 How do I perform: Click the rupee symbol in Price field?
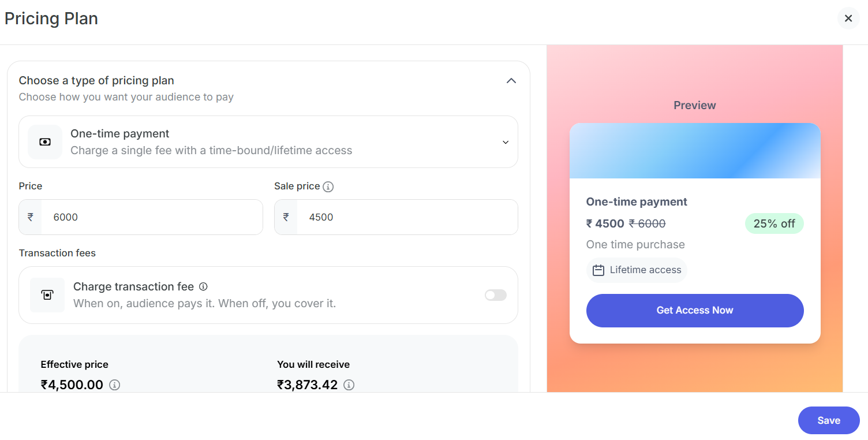(x=31, y=217)
